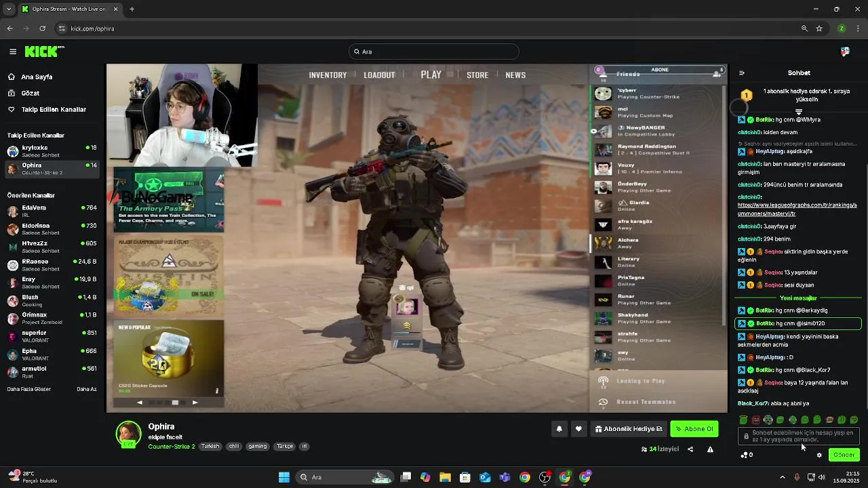Open Ophira channel avatar
Viewport: 868px width, 488px height.
click(128, 434)
